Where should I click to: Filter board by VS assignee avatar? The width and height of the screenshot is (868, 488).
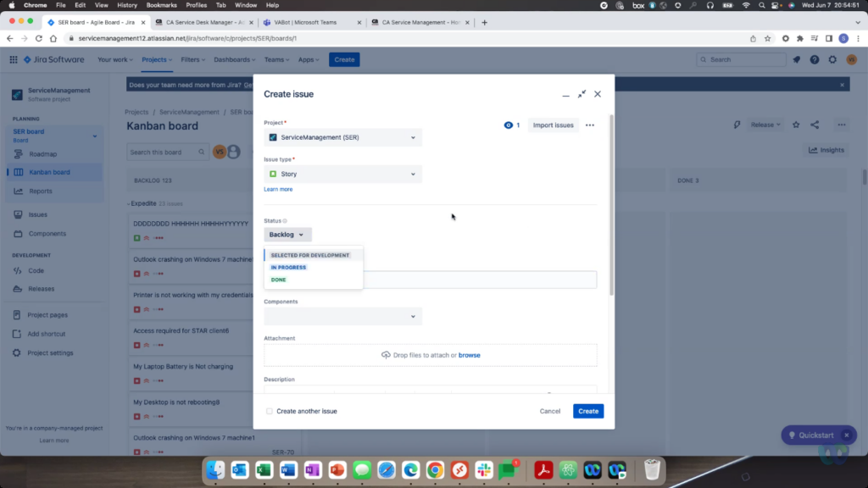[x=220, y=152]
